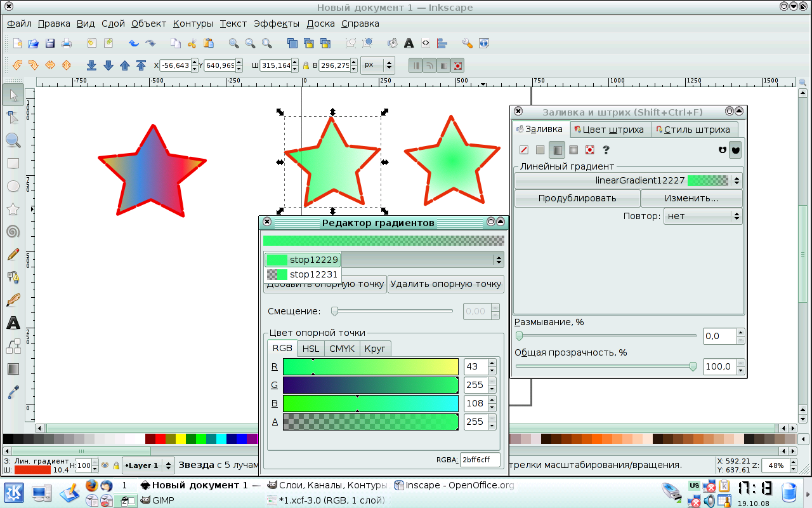Toggle width/height ratio lock

306,65
